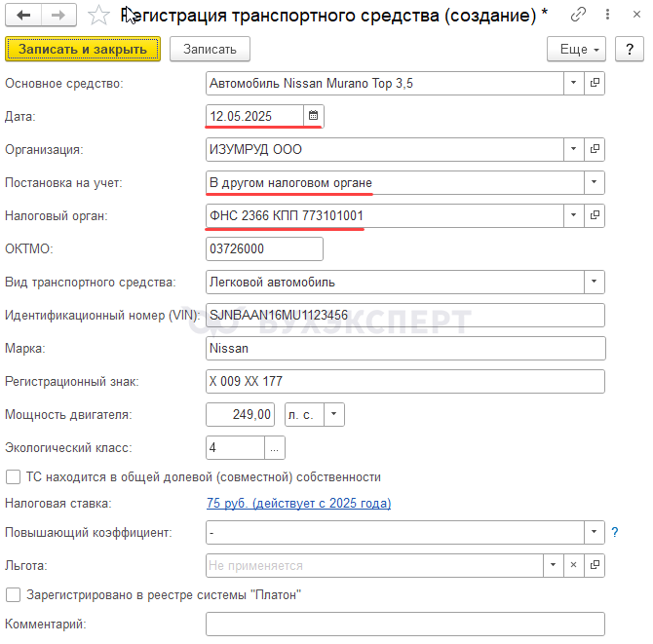This screenshot has width=653, height=644.
Task: Expand the Льгота dropdown
Action: (554, 565)
